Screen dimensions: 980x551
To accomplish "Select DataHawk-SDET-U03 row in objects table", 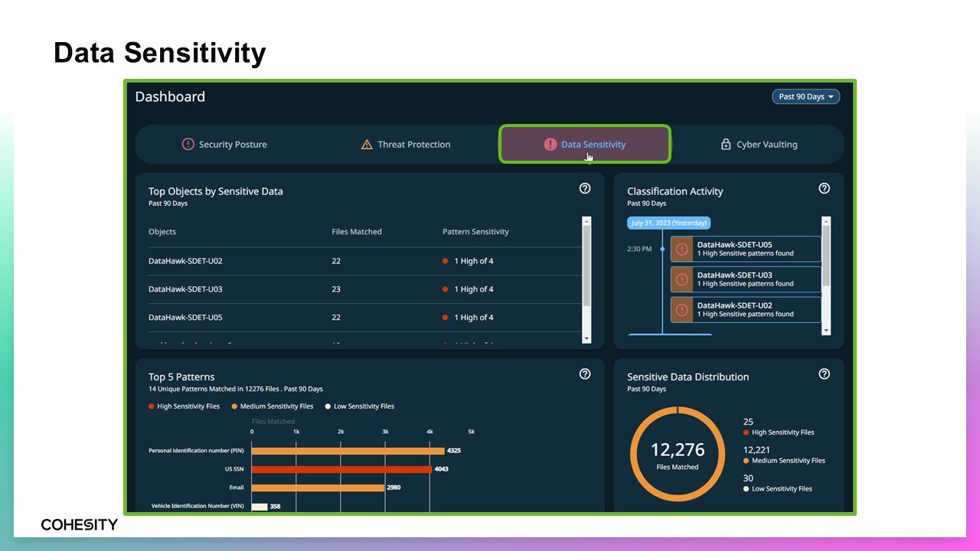I will [364, 289].
